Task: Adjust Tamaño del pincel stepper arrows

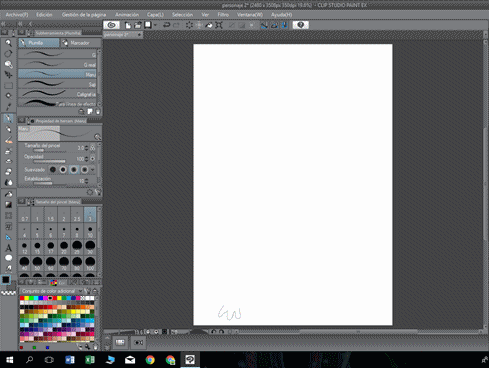Action: 86,148
